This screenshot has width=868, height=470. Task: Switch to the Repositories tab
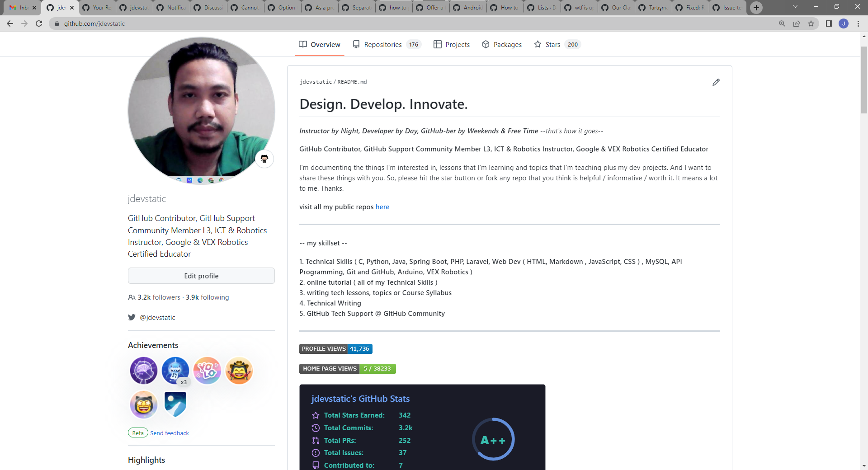coord(383,44)
